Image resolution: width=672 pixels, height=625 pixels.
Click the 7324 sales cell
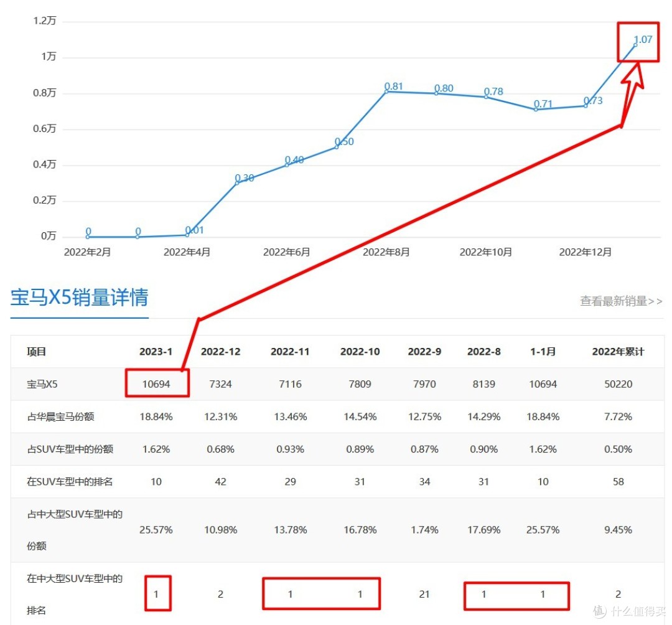pos(221,384)
